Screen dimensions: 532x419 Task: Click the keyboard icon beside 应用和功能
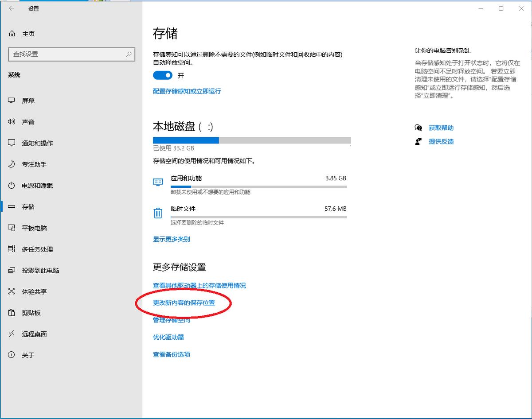tap(157, 182)
